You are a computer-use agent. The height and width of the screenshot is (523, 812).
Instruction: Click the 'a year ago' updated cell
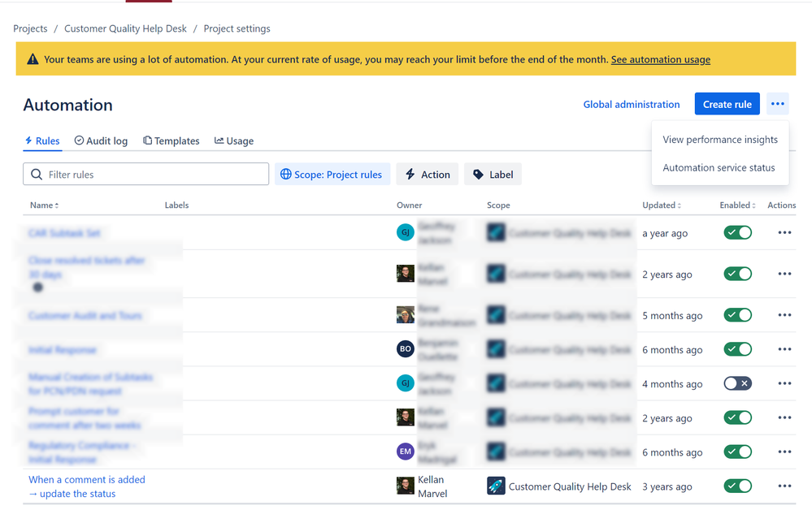665,233
